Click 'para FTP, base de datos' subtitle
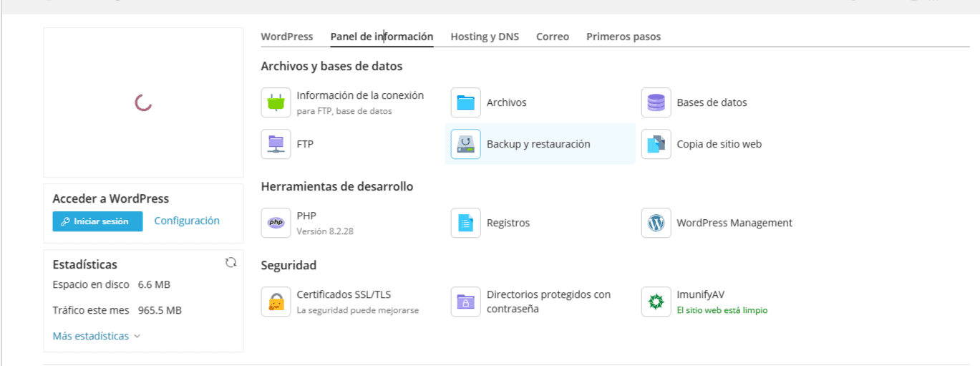The width and height of the screenshot is (980, 366). [344, 111]
